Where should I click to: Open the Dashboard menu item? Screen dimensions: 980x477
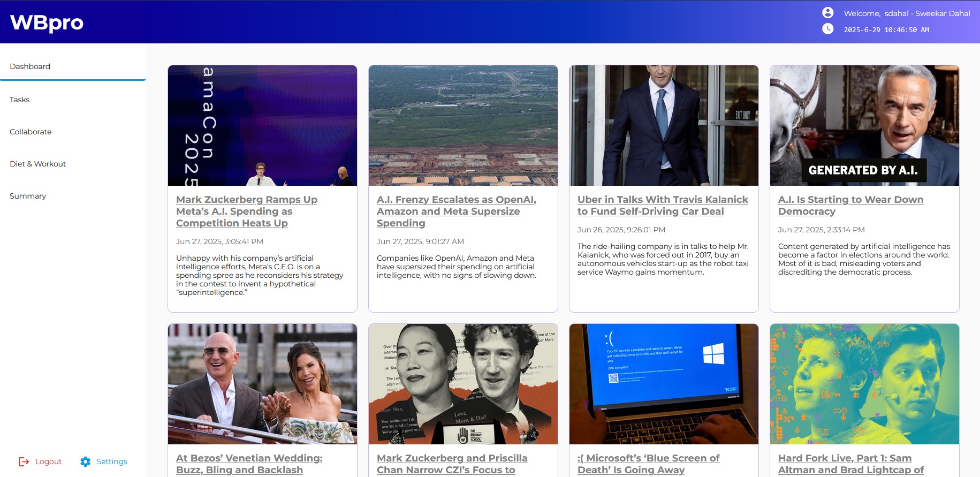[x=30, y=66]
